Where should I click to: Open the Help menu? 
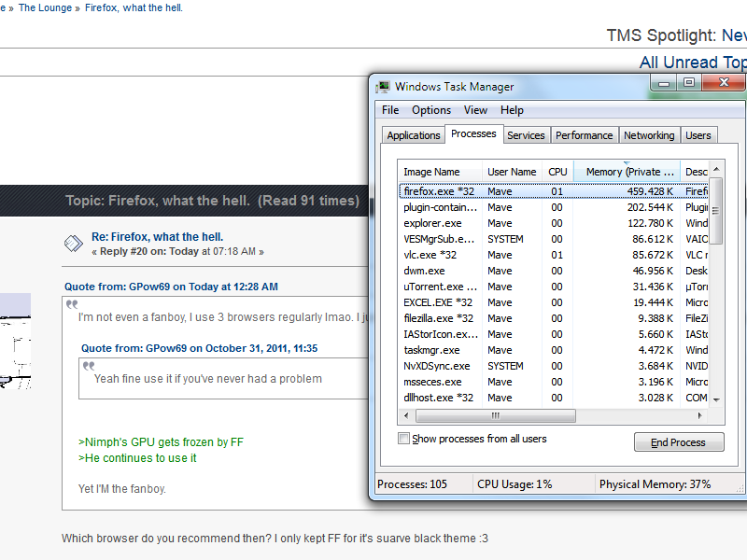click(x=512, y=110)
